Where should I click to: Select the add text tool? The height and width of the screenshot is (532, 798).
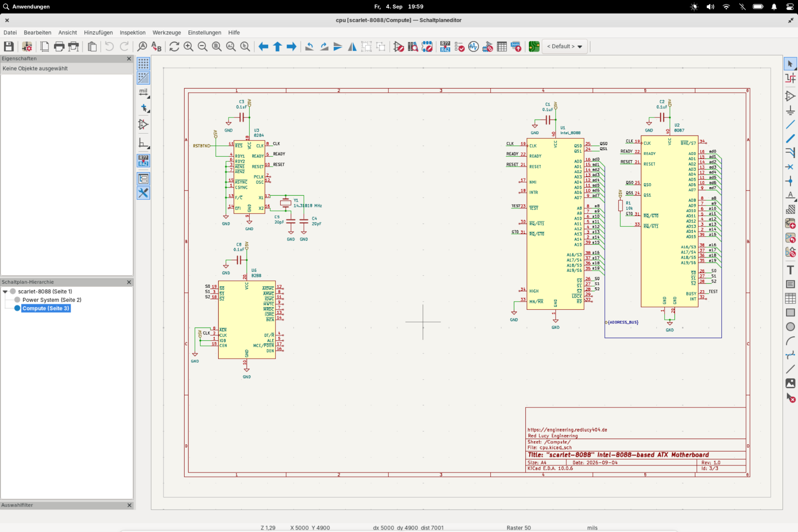790,270
